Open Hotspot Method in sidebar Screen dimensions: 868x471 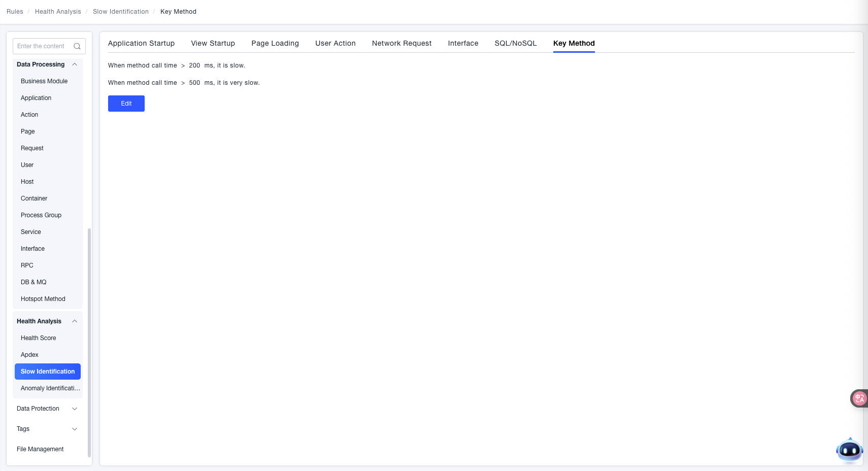tap(43, 299)
